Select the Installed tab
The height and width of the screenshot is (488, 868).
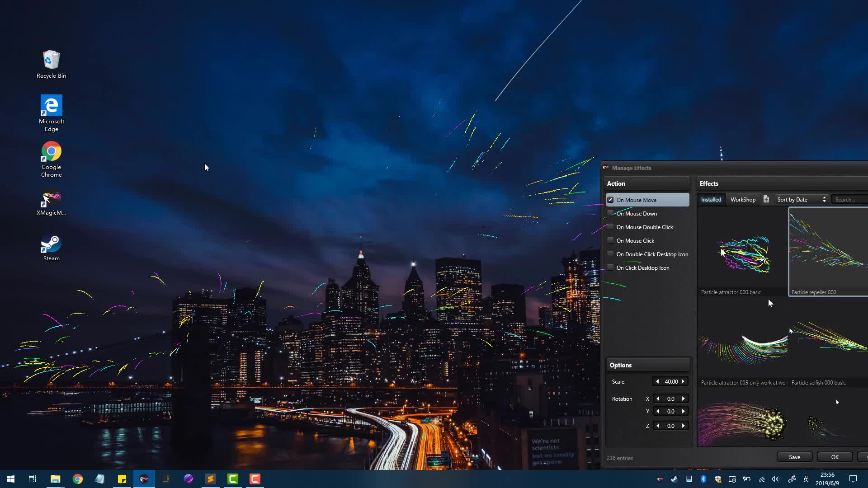point(711,199)
